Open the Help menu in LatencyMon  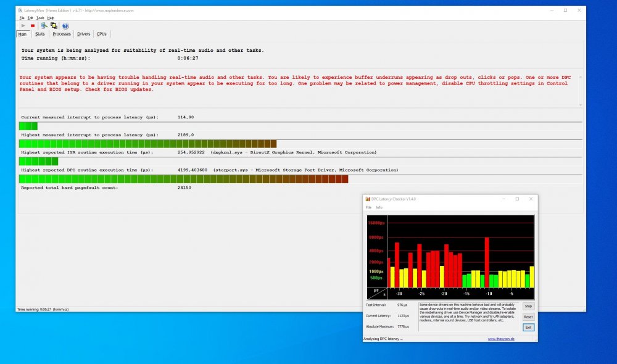point(51,18)
